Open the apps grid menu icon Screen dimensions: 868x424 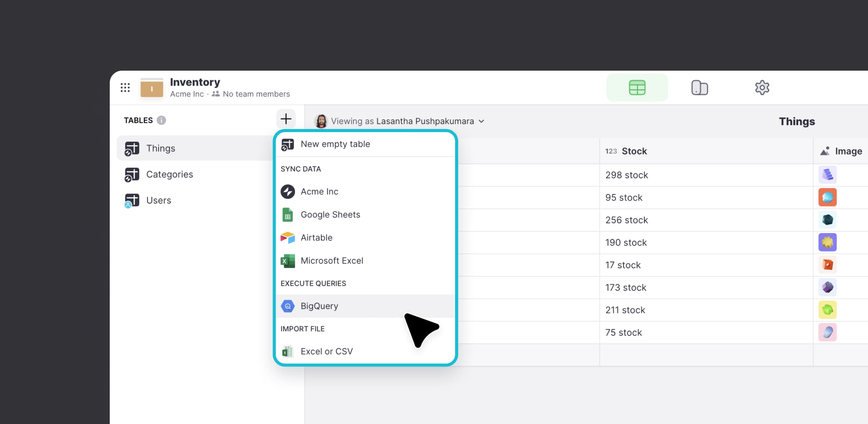[125, 88]
